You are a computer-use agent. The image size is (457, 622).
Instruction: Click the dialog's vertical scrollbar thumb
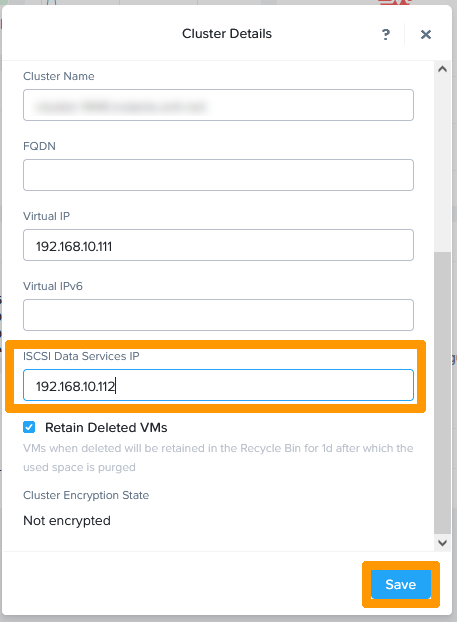(442, 393)
